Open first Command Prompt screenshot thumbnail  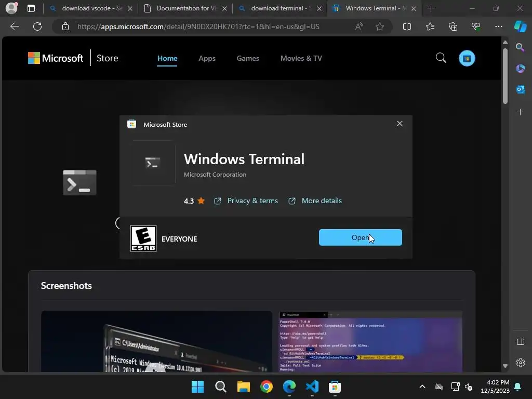point(156,341)
